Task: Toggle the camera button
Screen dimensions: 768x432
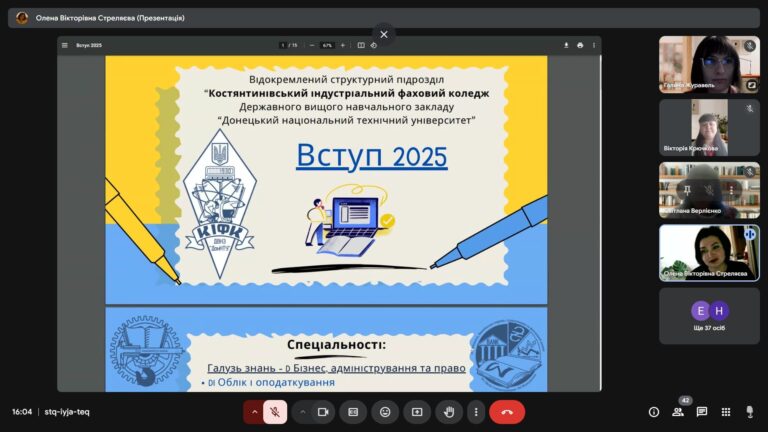Action: [323, 412]
